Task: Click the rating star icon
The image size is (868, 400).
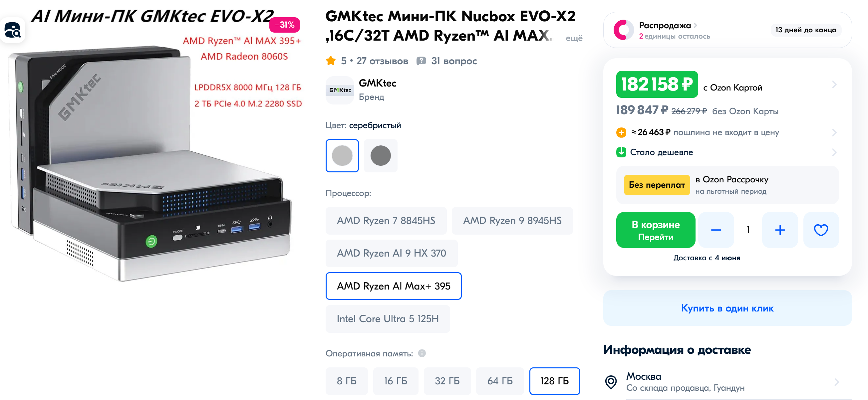Action: [x=331, y=61]
